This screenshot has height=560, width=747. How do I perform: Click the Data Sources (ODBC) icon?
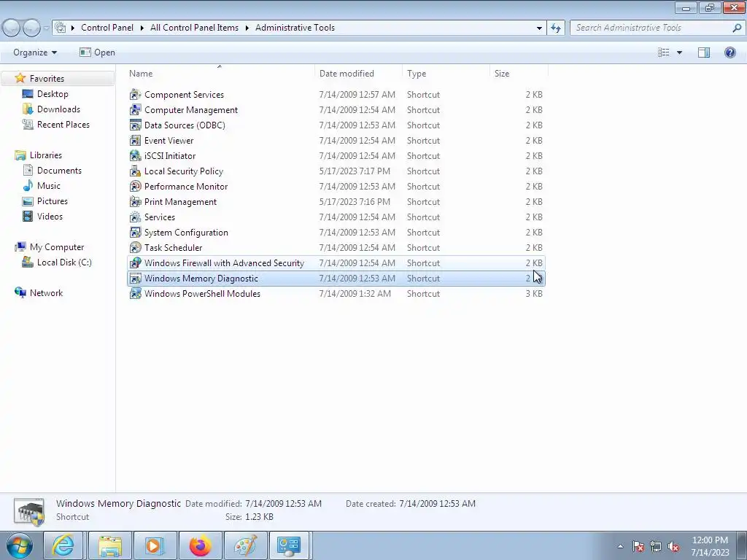[135, 125]
